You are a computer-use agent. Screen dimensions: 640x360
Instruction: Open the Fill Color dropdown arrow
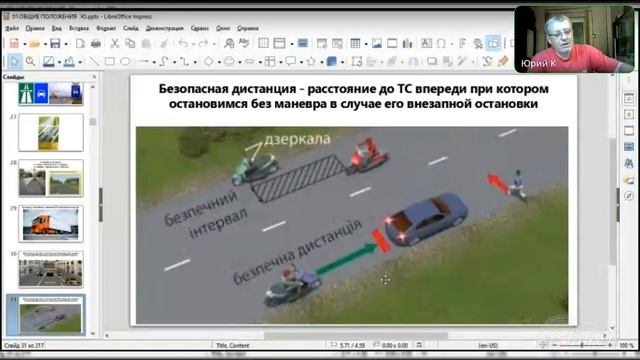pyautogui.click(x=80, y=62)
